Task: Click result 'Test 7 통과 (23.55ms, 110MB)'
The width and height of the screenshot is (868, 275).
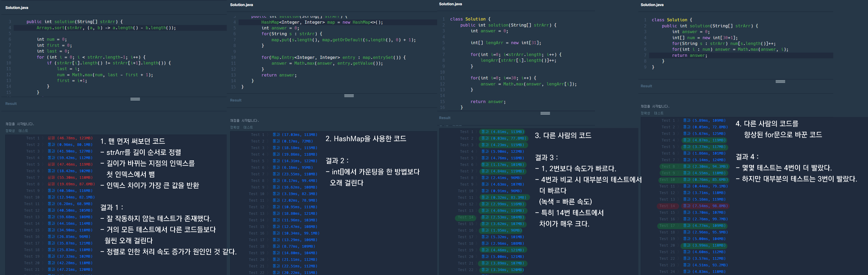Action: coord(284,174)
